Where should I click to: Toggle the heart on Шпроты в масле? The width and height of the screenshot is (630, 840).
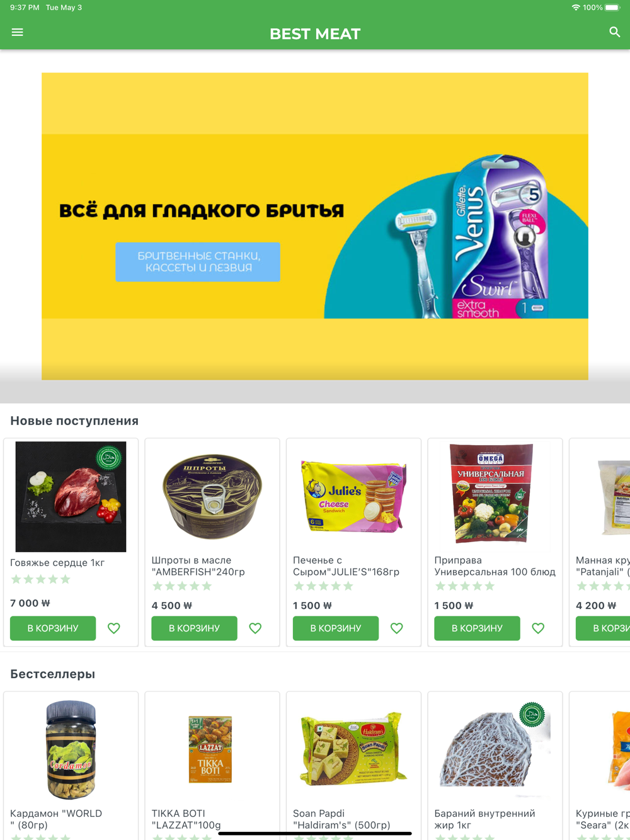point(255,628)
